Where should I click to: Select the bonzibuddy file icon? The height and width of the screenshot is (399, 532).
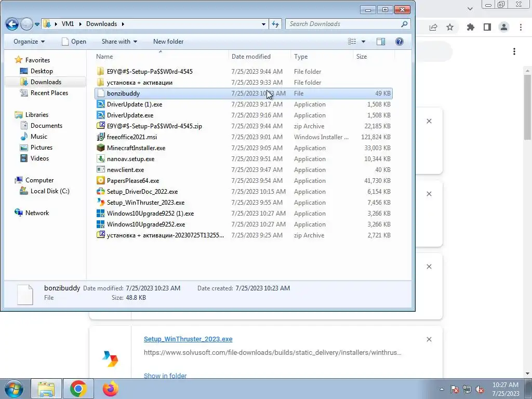click(x=100, y=94)
